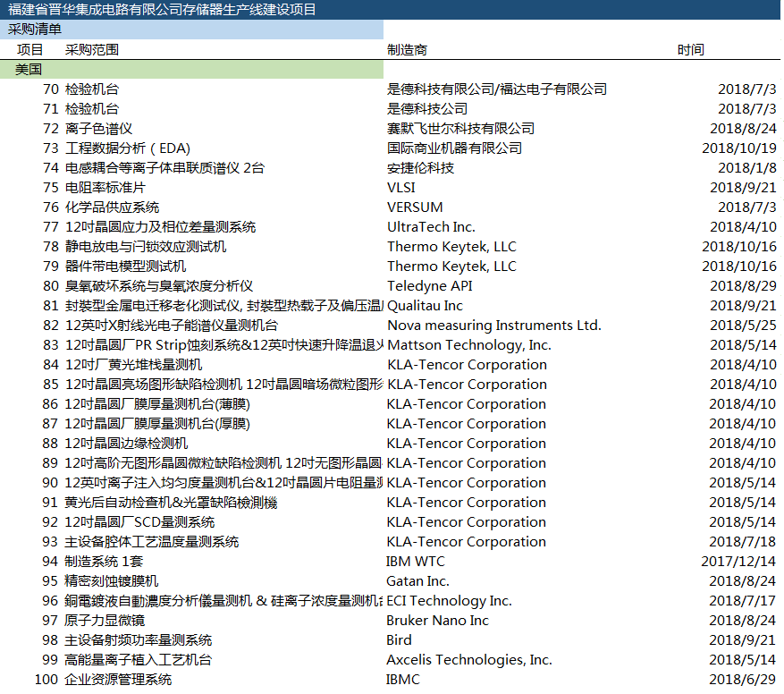The height and width of the screenshot is (694, 784).
Task: Click the 安捷伦科技 manufacturer cell
Action: tap(420, 167)
